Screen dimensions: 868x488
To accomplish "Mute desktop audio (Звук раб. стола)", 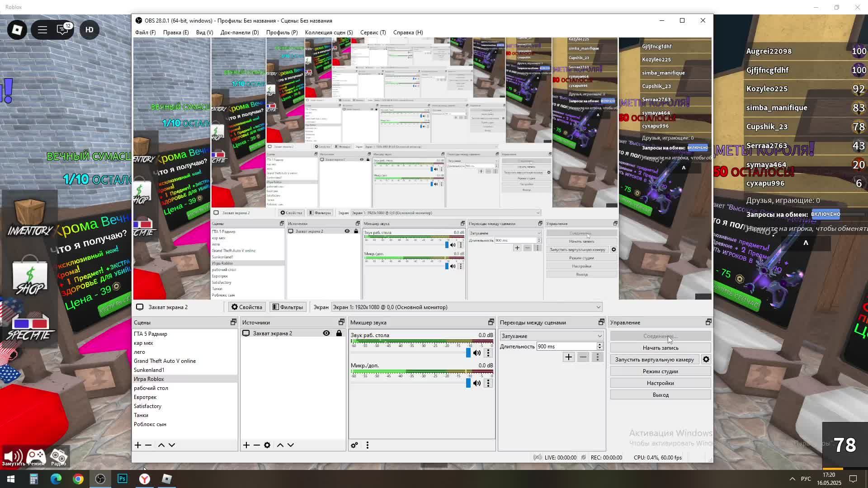I will tap(477, 353).
